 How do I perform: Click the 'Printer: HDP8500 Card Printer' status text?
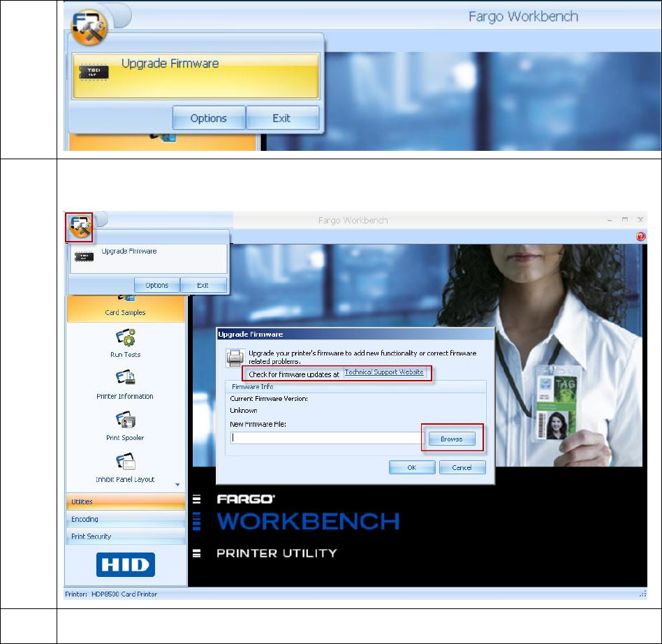[111, 594]
